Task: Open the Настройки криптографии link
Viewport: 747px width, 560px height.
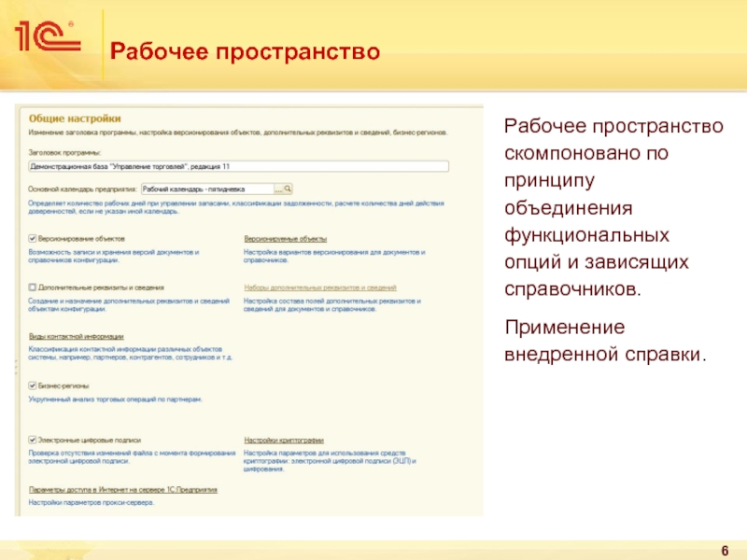Action: 284,440
